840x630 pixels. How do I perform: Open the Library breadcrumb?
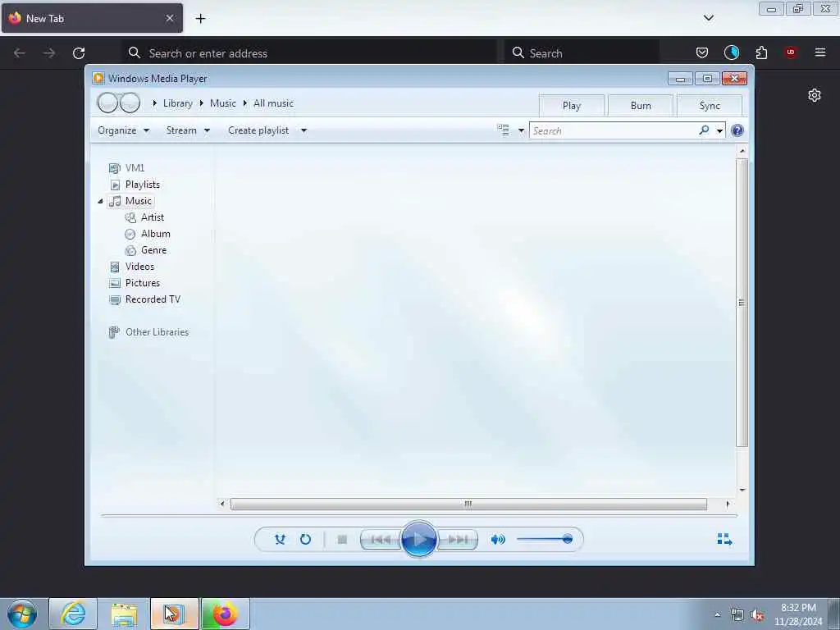178,103
